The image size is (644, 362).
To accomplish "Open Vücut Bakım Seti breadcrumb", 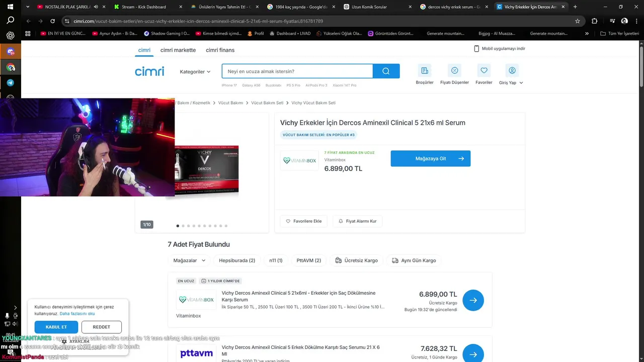I will (x=267, y=103).
